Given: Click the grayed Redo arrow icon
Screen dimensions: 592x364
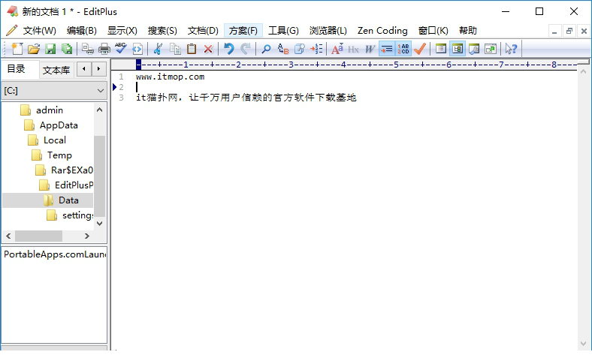Looking at the screenshot, I should pos(246,49).
